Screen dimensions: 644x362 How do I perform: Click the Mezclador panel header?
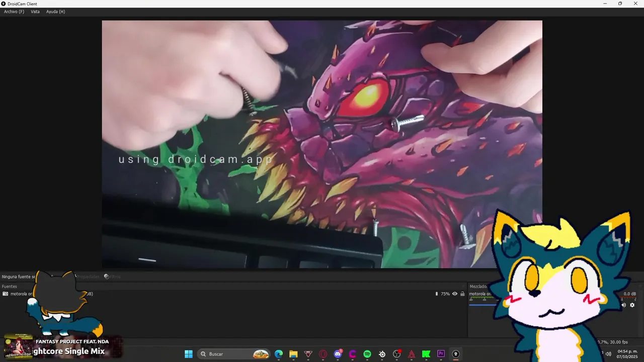478,287
